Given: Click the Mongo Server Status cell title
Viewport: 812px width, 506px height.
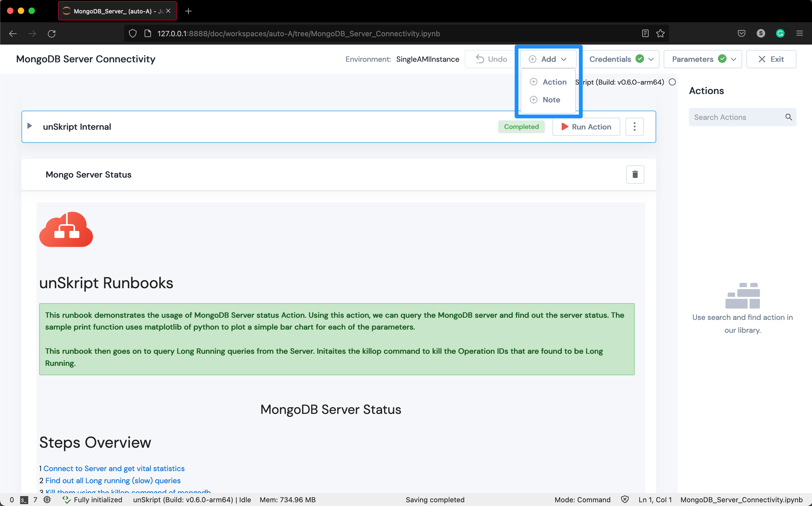Looking at the screenshot, I should 88,175.
